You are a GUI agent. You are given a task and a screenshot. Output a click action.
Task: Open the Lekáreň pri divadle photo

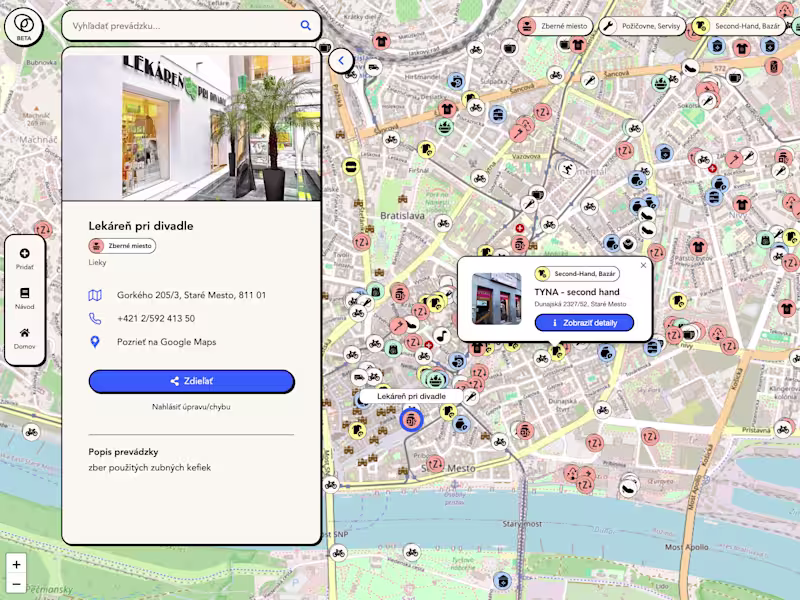pyautogui.click(x=191, y=126)
